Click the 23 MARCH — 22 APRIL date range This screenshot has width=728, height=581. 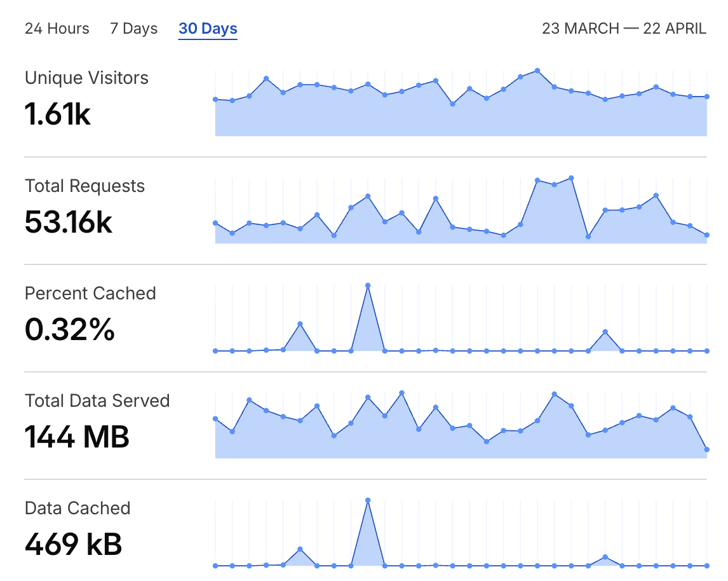tap(624, 29)
